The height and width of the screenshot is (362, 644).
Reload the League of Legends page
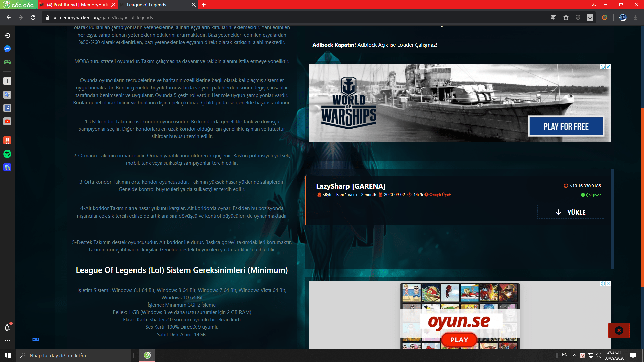click(x=33, y=17)
